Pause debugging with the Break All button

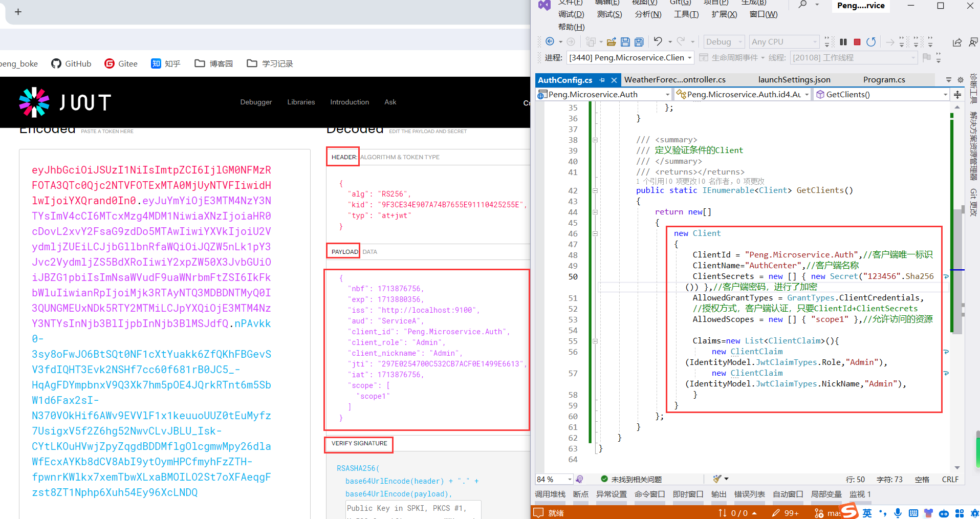[x=843, y=42]
